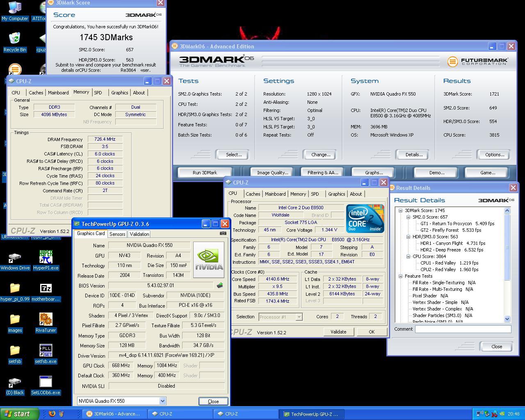
Task: Open the 7z motherboar... archive icon
Action: [46, 292]
